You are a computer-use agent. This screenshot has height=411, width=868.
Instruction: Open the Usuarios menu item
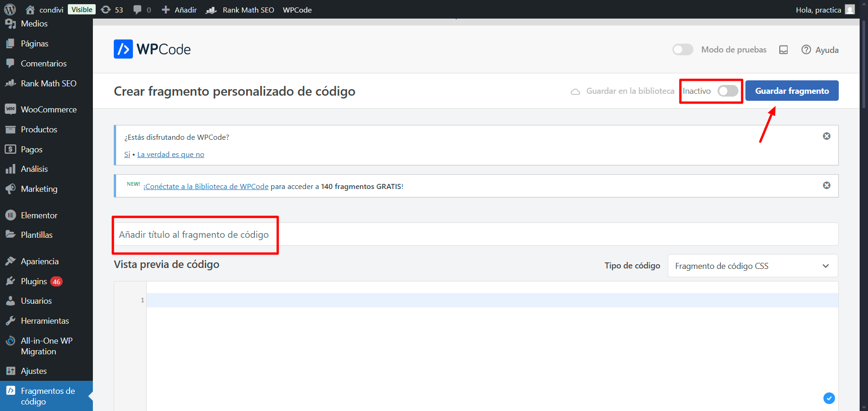46,301
